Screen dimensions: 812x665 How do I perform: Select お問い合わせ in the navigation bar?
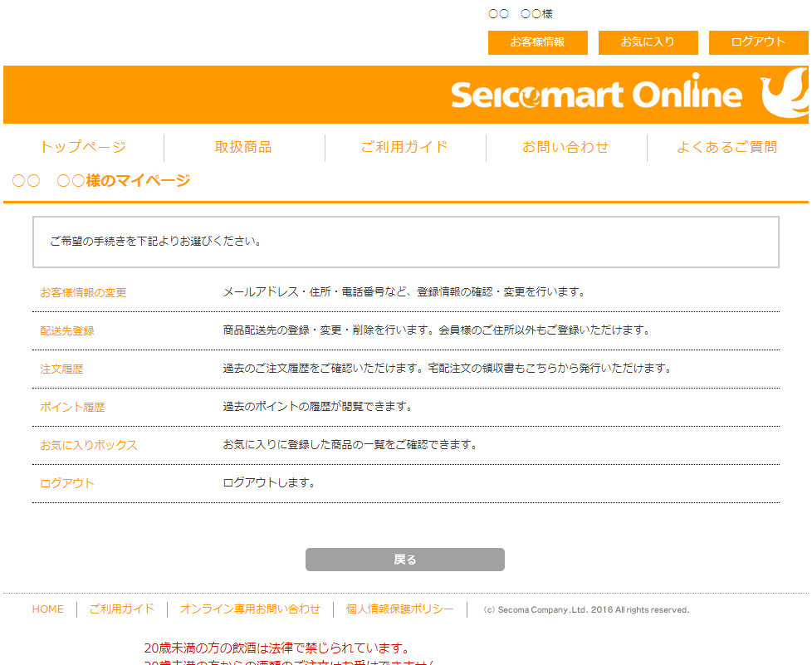tap(566, 147)
